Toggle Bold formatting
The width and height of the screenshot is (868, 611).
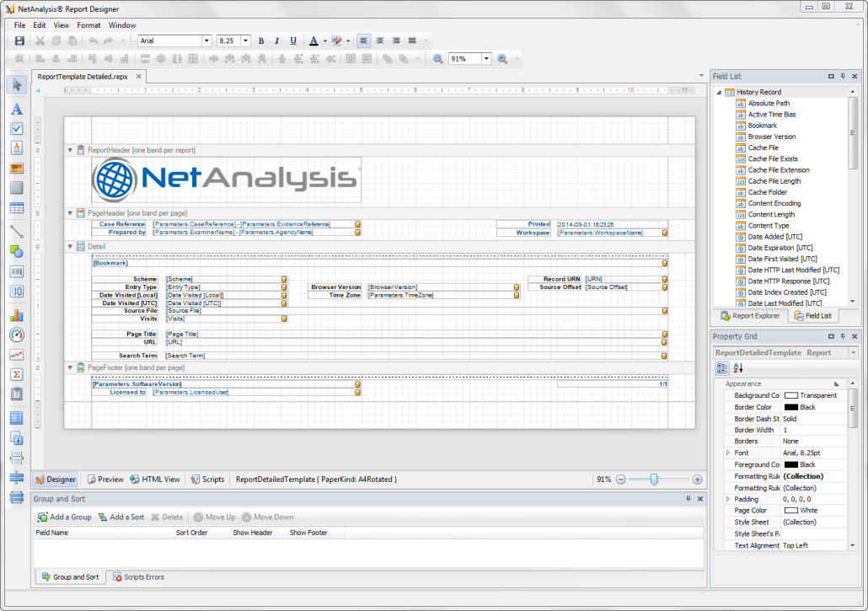coord(261,40)
